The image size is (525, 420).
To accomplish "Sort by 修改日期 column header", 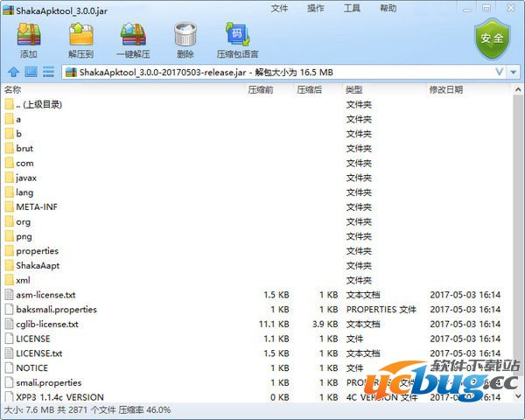I will [446, 90].
